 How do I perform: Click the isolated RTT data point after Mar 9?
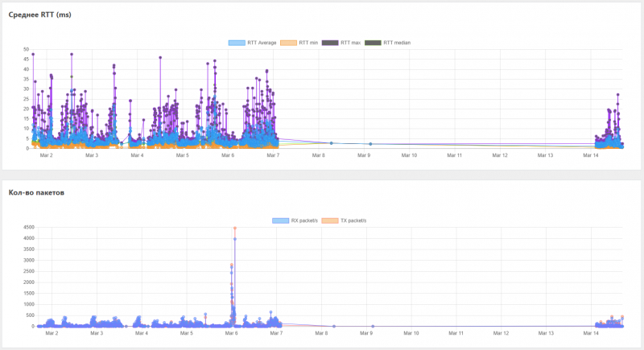370,144
